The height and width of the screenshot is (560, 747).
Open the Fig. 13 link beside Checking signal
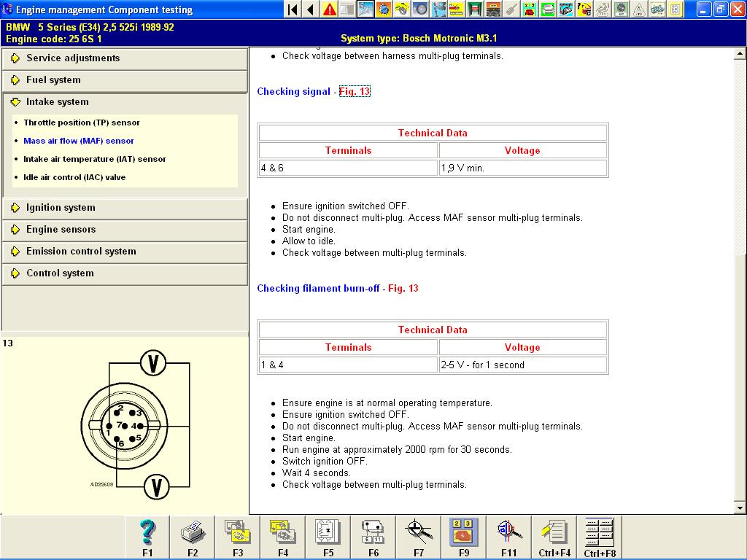(x=355, y=91)
